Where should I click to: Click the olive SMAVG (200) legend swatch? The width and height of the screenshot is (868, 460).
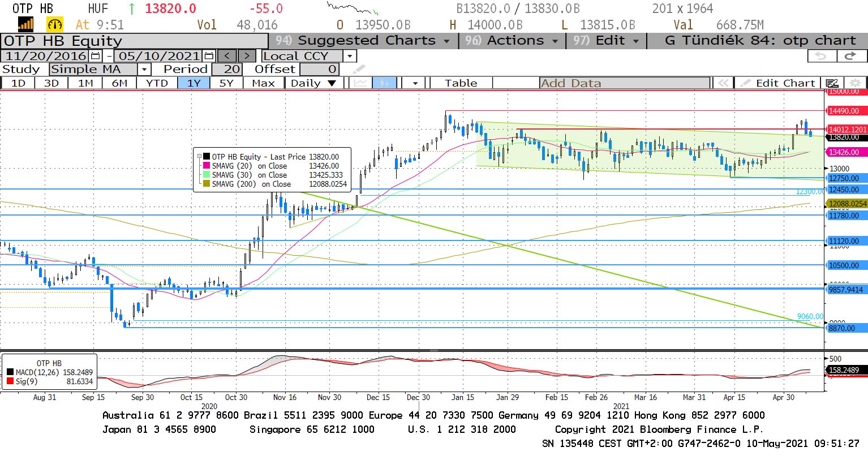pos(207,184)
